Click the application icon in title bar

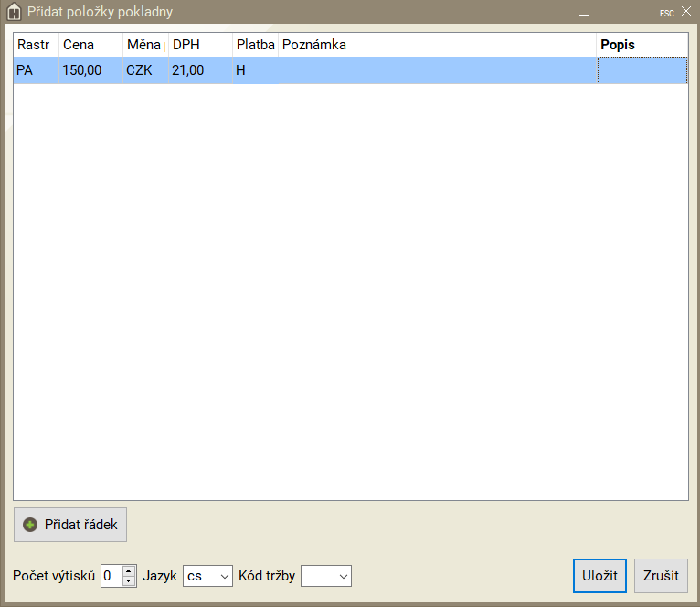point(14,12)
